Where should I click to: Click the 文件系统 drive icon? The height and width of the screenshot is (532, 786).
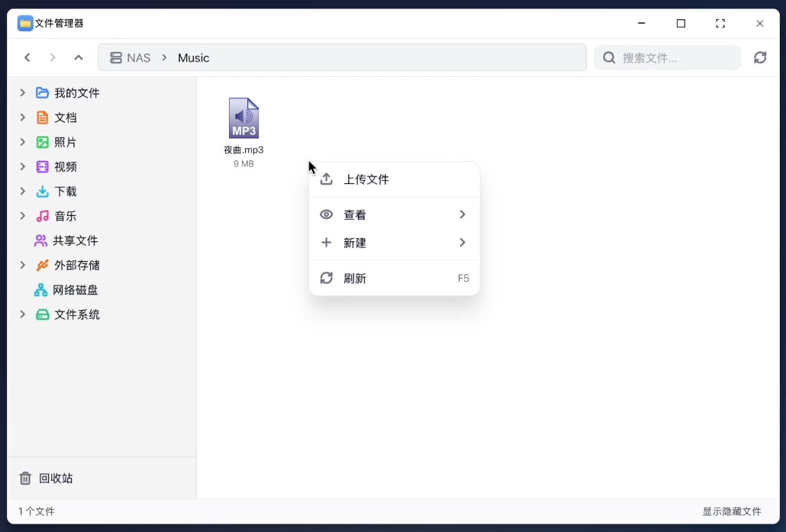[x=43, y=314]
